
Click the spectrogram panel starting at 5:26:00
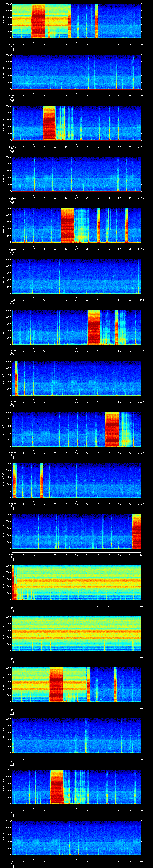pos(76,225)
